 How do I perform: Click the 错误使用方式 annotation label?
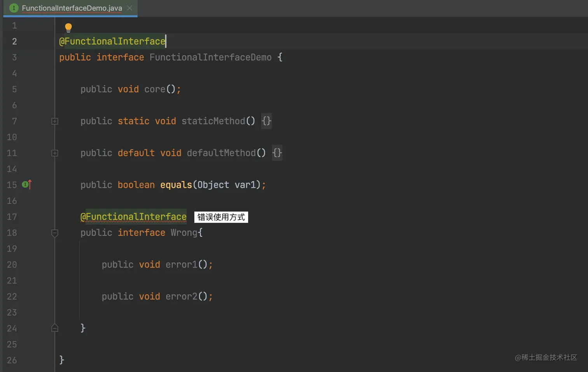221,217
